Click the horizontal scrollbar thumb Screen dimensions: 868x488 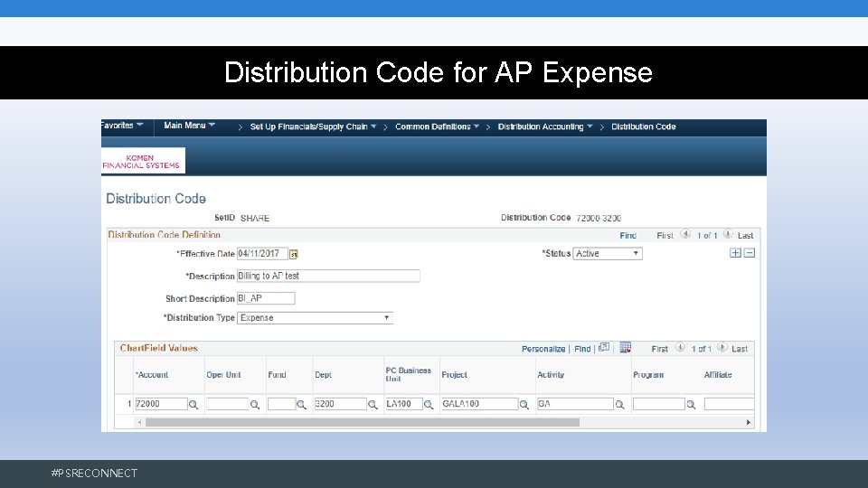pyautogui.click(x=362, y=422)
